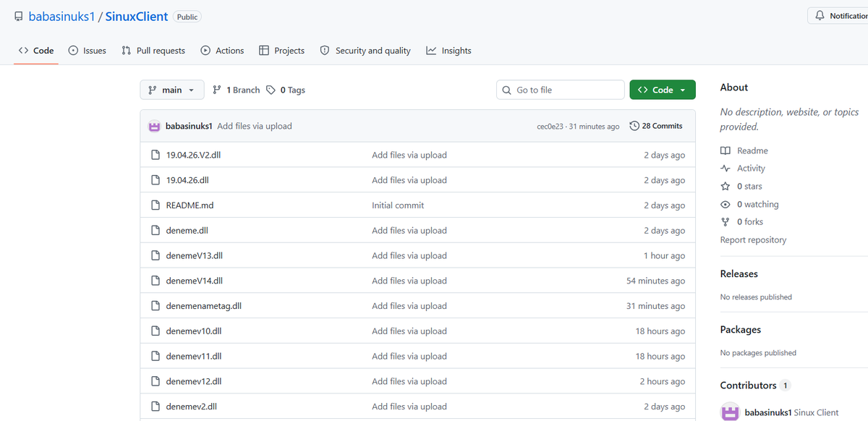View the 1 Branch link
Image resolution: width=868 pixels, height=421 pixels.
point(236,90)
